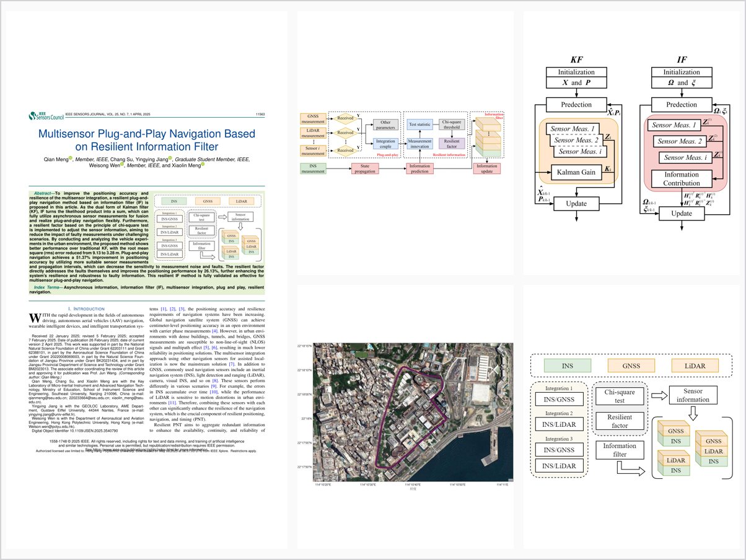This screenshot has height=560, width=746.
Task: Click 'GNSS measurement' box in the flowchart
Action: (313, 118)
